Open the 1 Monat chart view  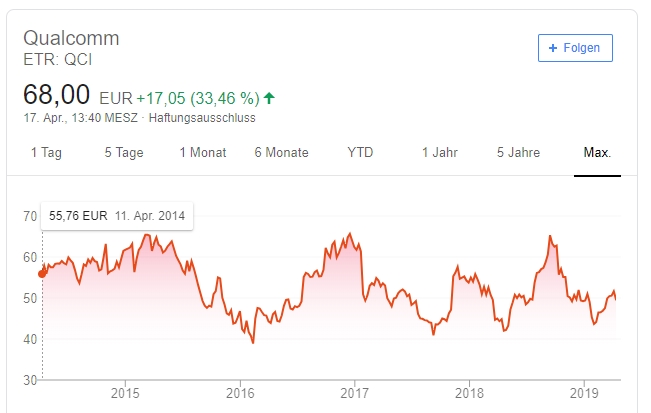click(203, 152)
